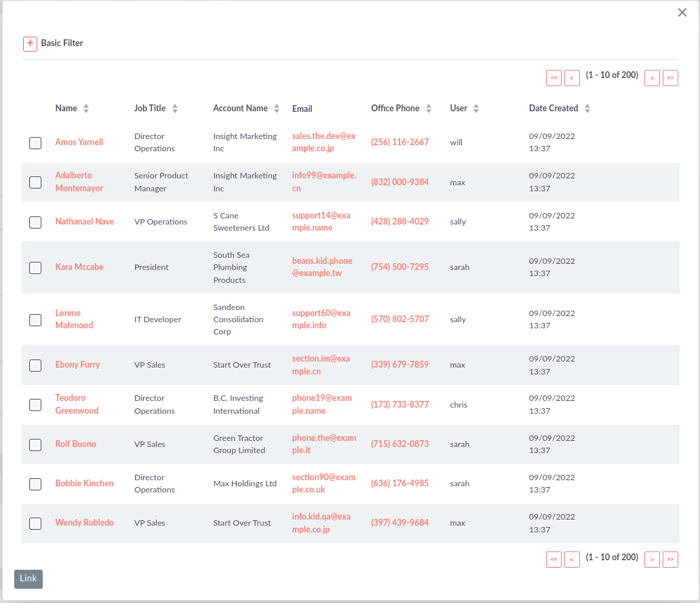Expand the Basic Filter plus icon

pyautogui.click(x=30, y=43)
